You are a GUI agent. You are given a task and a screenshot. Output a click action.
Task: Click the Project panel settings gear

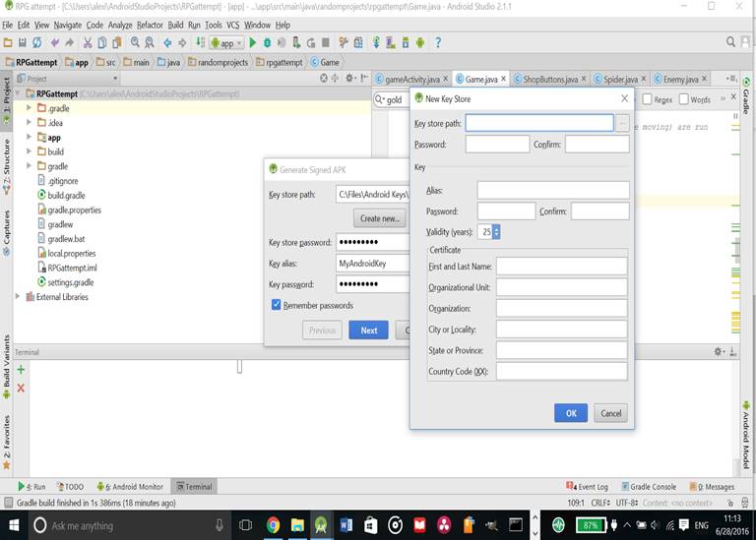(x=350, y=78)
